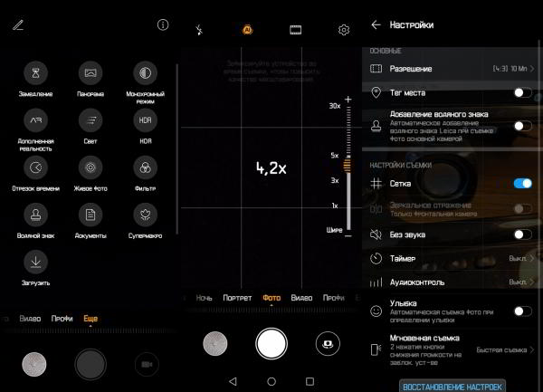Enable the Без звука mute toggle
Screen dimensions: 543x392
(522, 234)
